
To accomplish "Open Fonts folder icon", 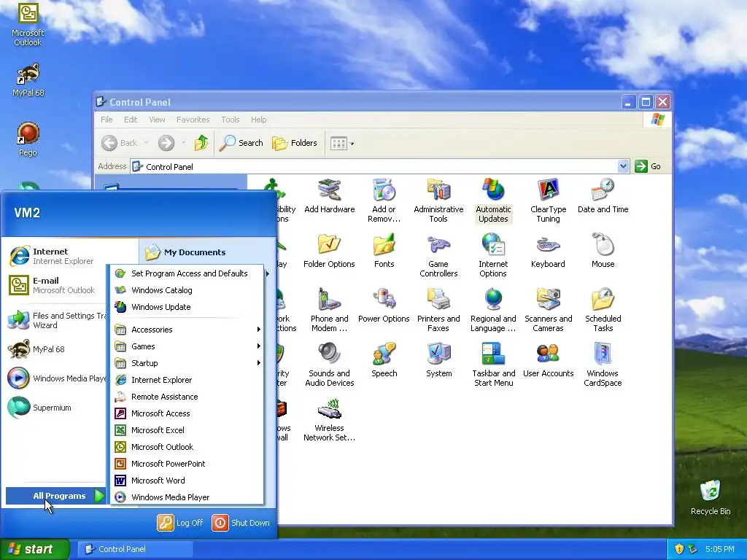I will (384, 251).
